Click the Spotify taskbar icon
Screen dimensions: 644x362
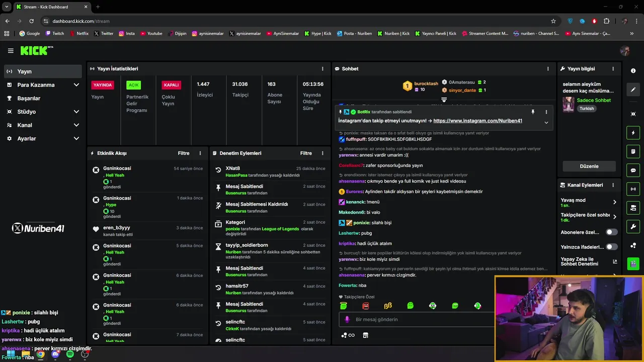click(x=70, y=354)
